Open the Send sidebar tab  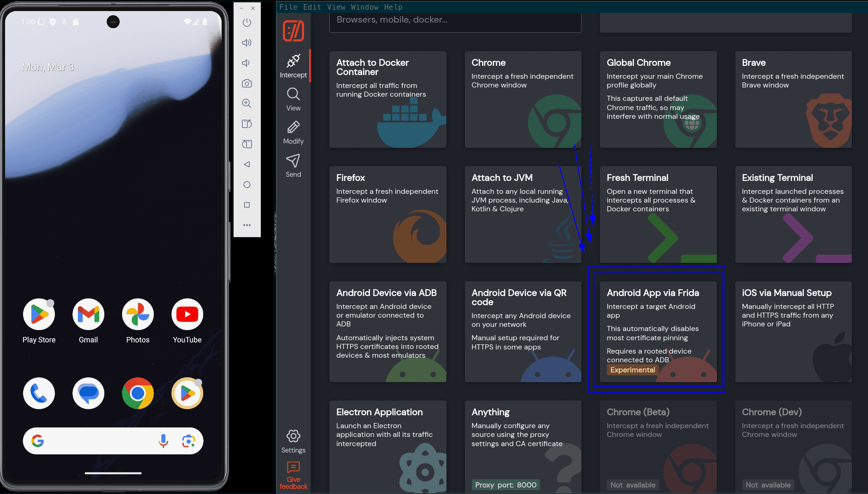[293, 166]
